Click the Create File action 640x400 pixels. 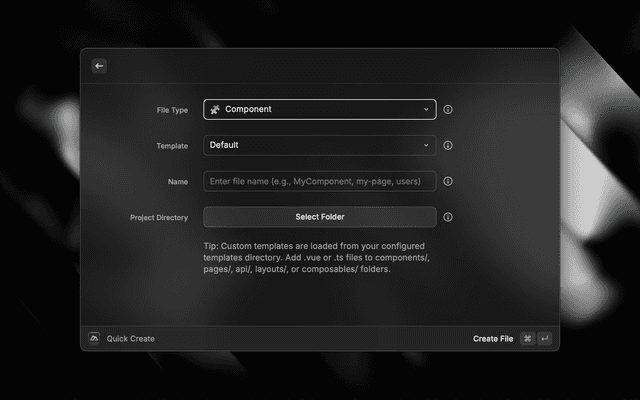tap(493, 339)
